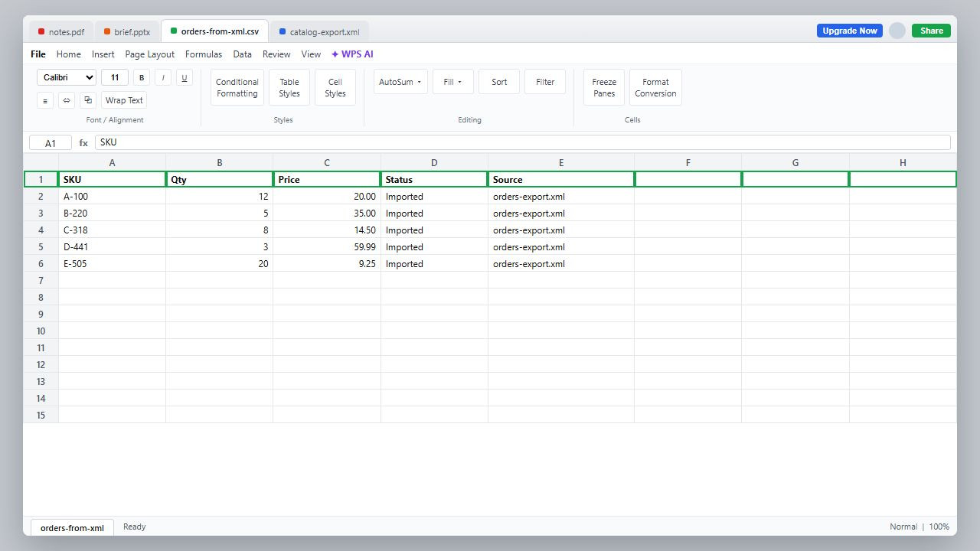The width and height of the screenshot is (980, 551).
Task: Click the Name Box showing A1
Action: (51, 143)
